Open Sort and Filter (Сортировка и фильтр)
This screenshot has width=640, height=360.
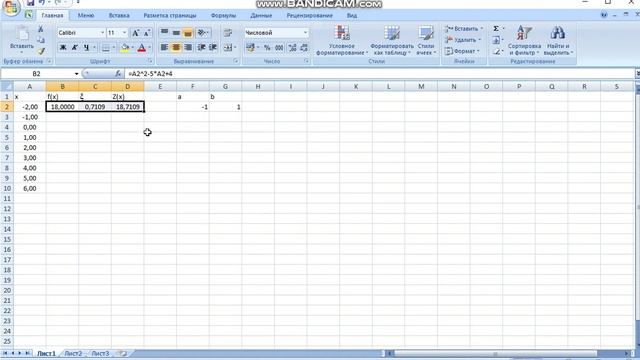coord(524,40)
